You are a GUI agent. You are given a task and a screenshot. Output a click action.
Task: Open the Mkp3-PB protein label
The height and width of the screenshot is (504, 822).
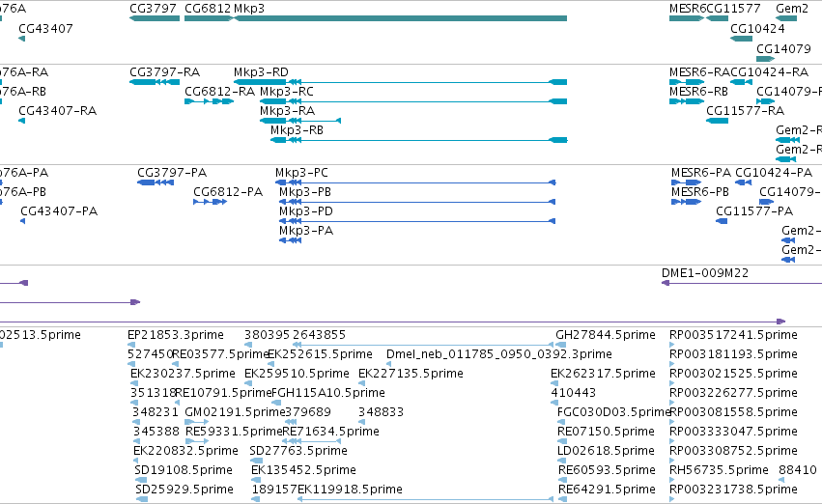tap(305, 192)
